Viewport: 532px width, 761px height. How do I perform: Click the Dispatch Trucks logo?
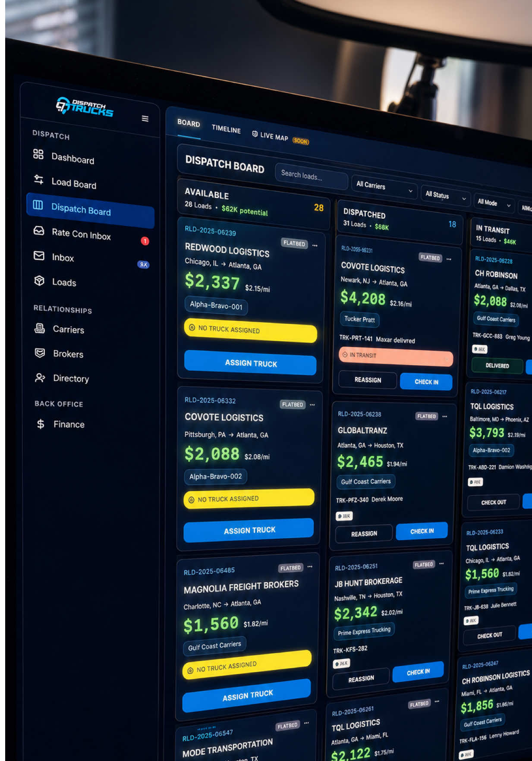click(x=85, y=107)
